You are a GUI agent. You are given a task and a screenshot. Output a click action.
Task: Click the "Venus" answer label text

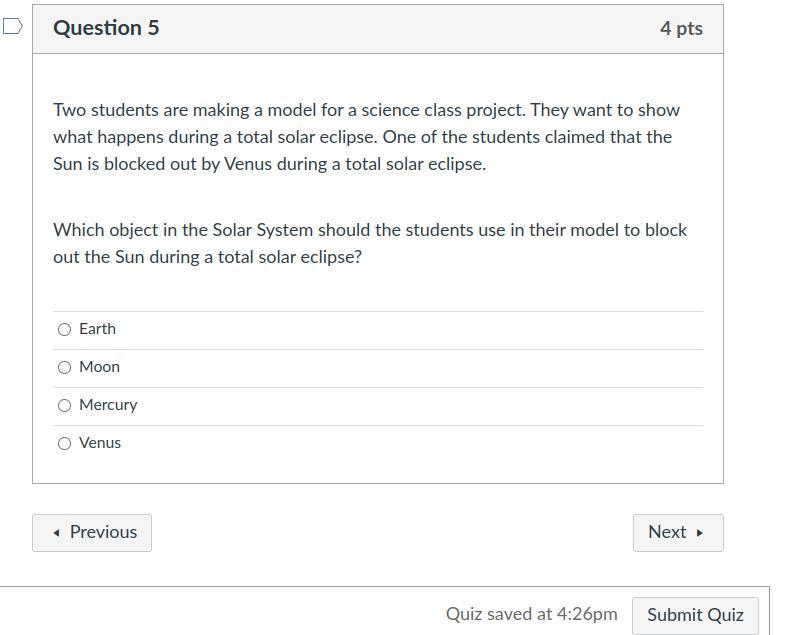coord(100,443)
